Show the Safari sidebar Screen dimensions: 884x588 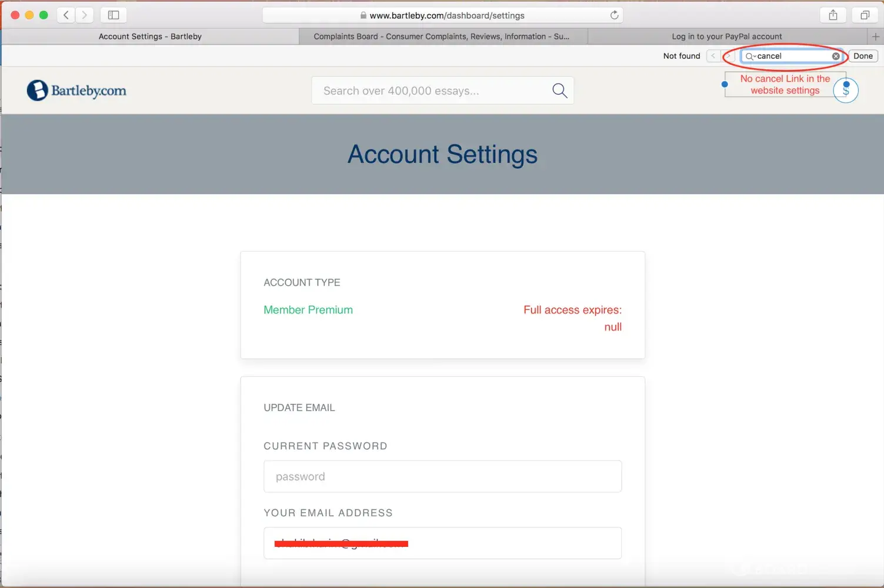[114, 15]
